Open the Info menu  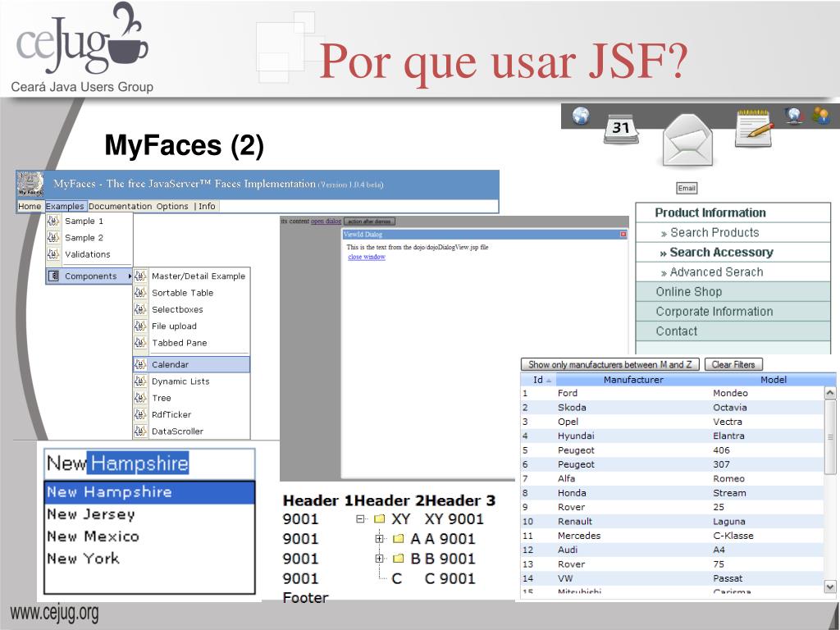(207, 206)
